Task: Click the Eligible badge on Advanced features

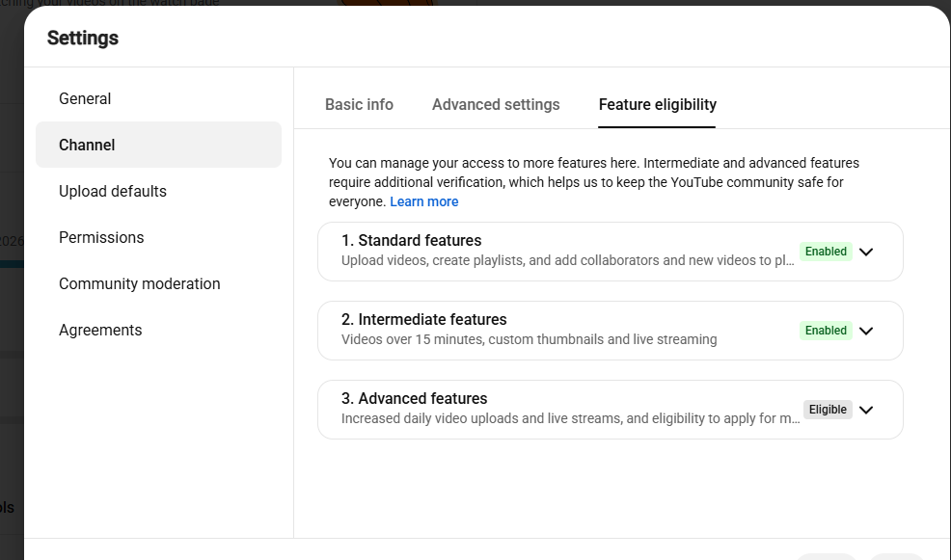Action: [x=828, y=410]
